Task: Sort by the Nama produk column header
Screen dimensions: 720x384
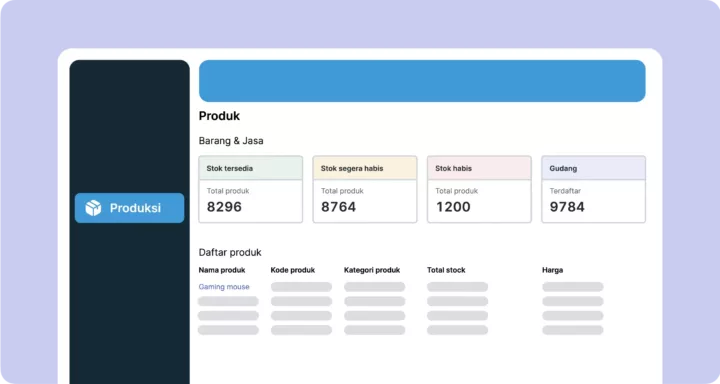Action: tap(222, 270)
